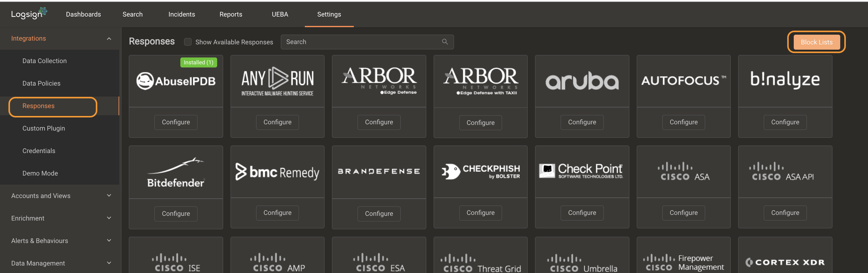Open the Cisco ASA logo card

(x=683, y=171)
